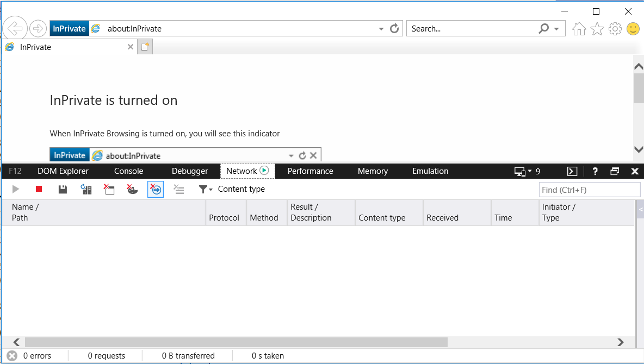
Task: Expand the details pane side handle
Action: pos(640,209)
